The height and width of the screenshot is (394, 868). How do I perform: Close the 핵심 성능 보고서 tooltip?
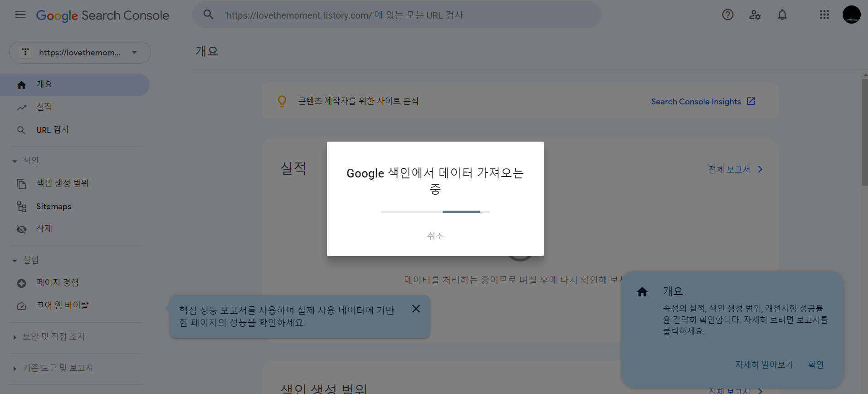click(416, 309)
